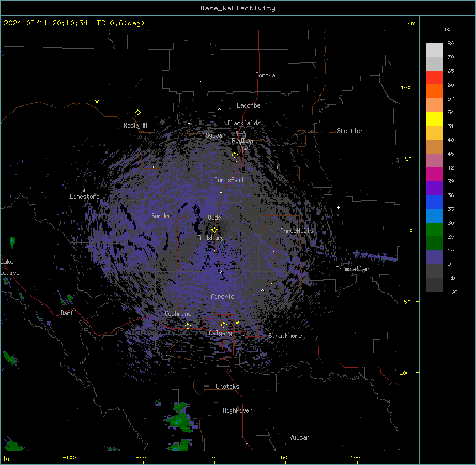Select the Banff label

coord(68,313)
